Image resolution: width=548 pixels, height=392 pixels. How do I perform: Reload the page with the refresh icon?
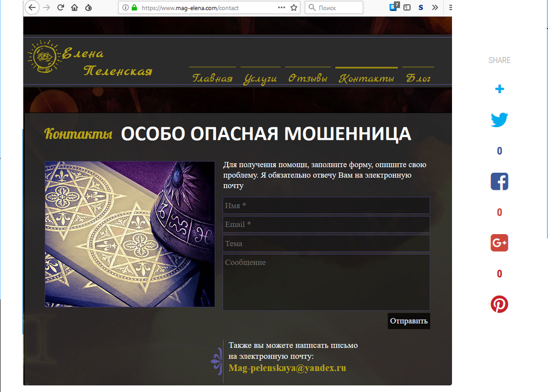coord(60,8)
